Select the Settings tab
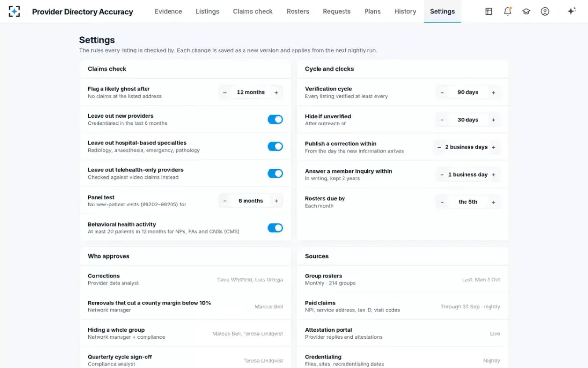Image resolution: width=588 pixels, height=368 pixels. (x=442, y=11)
